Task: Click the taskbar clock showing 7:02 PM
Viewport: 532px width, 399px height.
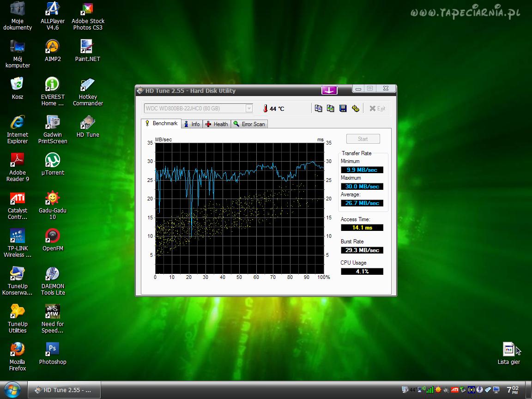Action: click(512, 390)
